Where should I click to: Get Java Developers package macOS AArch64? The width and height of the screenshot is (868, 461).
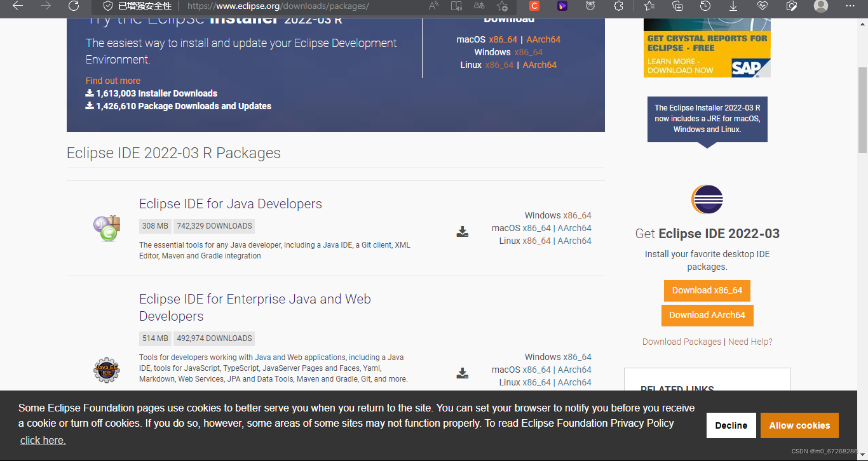pos(574,228)
